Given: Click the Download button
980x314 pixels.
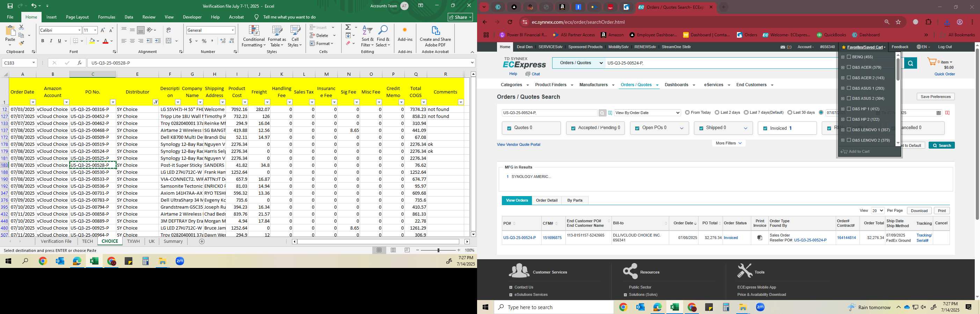Looking at the screenshot, I should (919, 211).
